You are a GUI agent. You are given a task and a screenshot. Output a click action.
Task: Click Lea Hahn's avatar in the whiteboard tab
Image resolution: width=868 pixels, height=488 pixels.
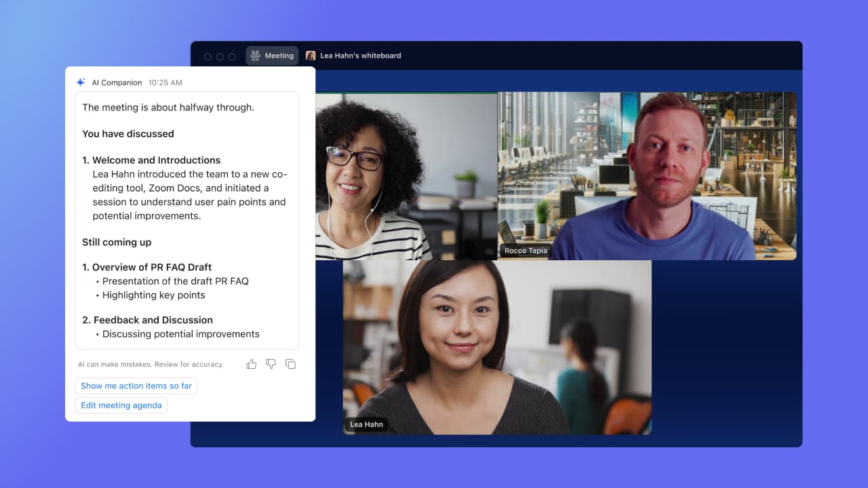pos(311,56)
